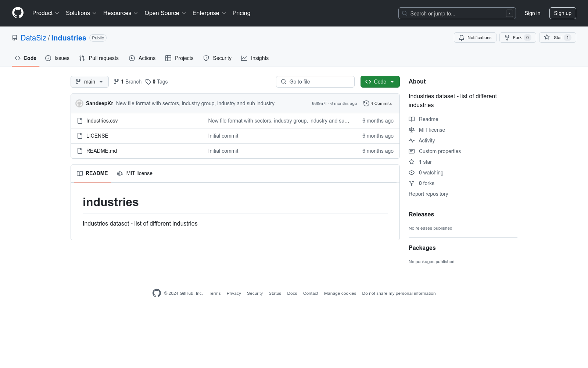Image resolution: width=588 pixels, height=368 pixels.
Task: Open the Docs footer link
Action: 292,293
